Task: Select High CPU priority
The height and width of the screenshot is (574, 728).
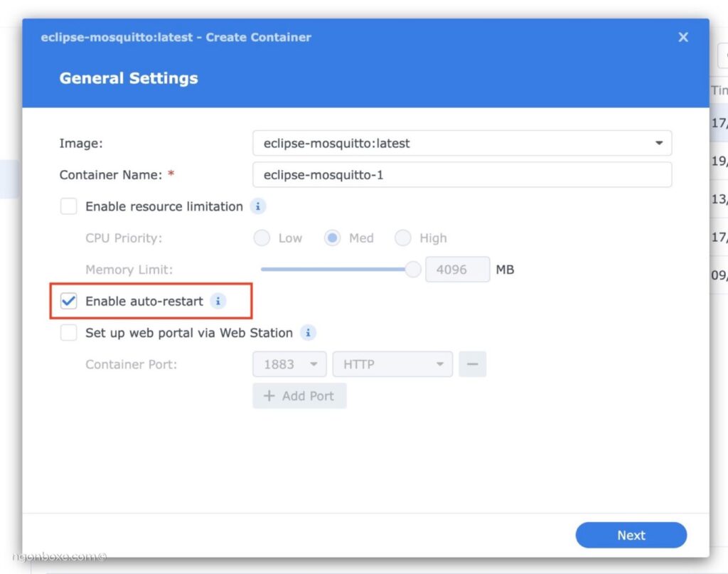Action: (402, 238)
